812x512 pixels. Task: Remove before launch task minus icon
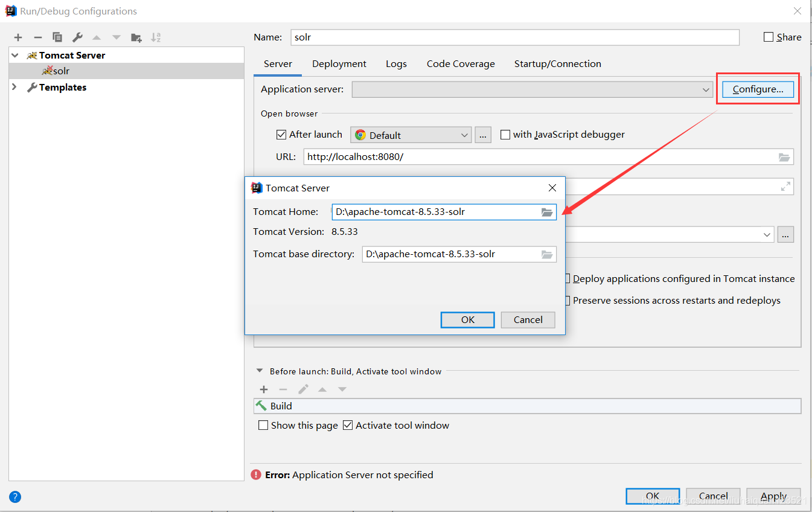pyautogui.click(x=283, y=389)
